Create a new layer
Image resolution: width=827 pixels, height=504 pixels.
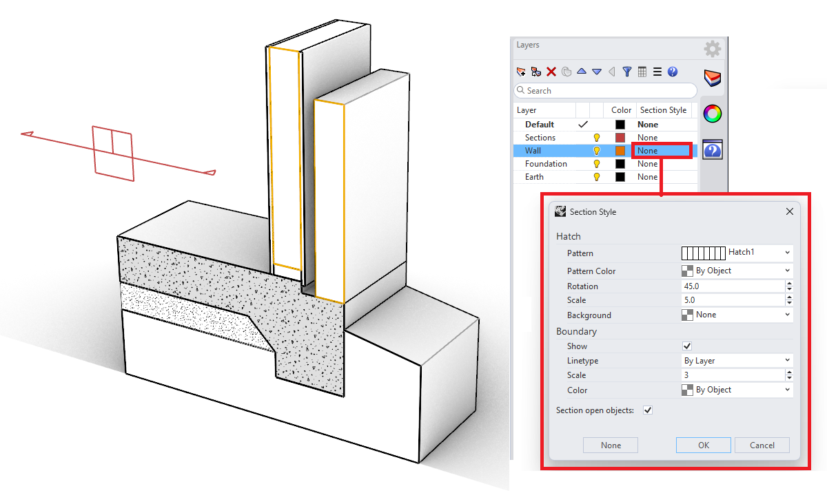click(x=522, y=71)
